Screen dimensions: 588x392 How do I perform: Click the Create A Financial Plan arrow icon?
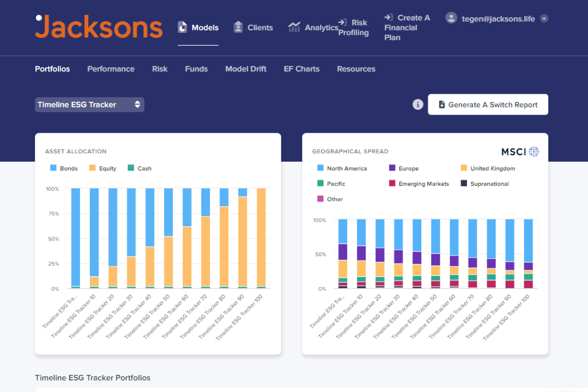click(388, 17)
